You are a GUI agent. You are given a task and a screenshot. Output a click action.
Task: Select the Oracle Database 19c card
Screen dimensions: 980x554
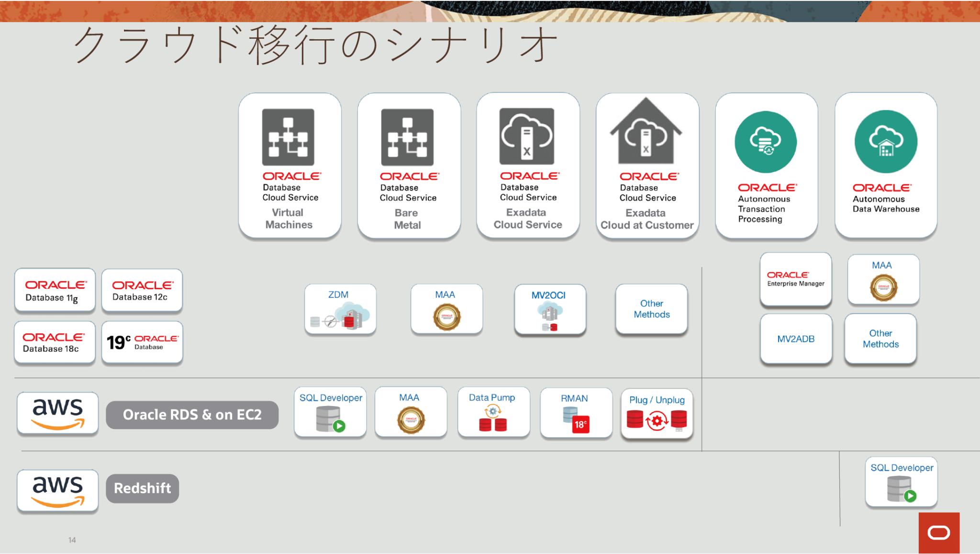[x=142, y=342]
